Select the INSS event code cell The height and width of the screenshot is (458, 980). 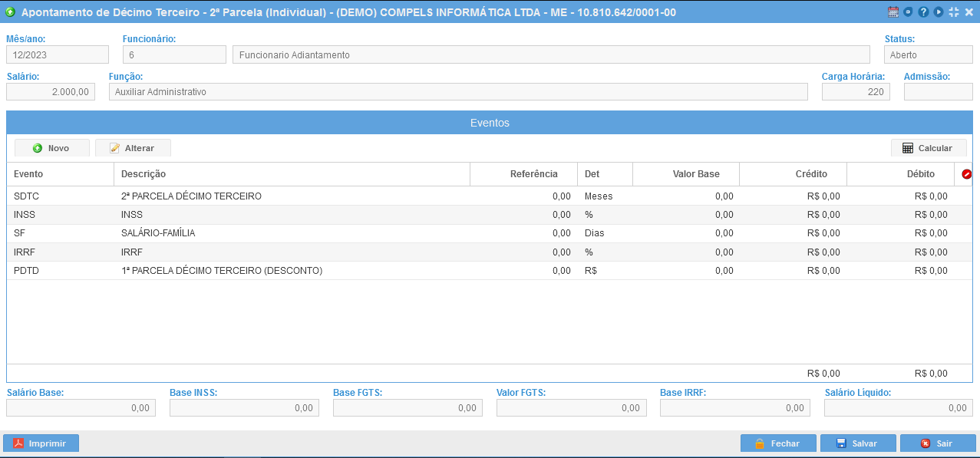pos(61,215)
